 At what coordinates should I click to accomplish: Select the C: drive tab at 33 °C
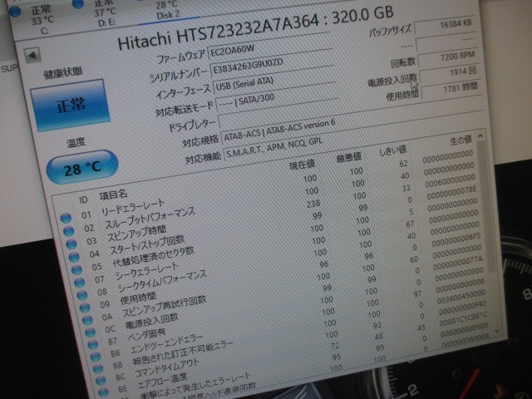point(42,20)
